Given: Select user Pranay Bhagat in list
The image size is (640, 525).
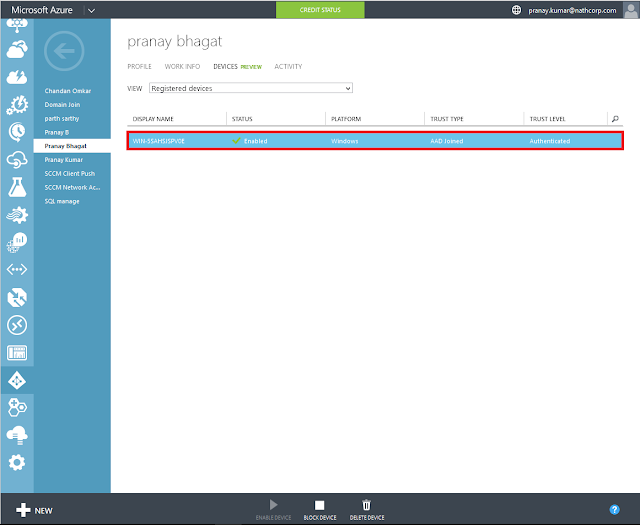Looking at the screenshot, I should [x=72, y=146].
